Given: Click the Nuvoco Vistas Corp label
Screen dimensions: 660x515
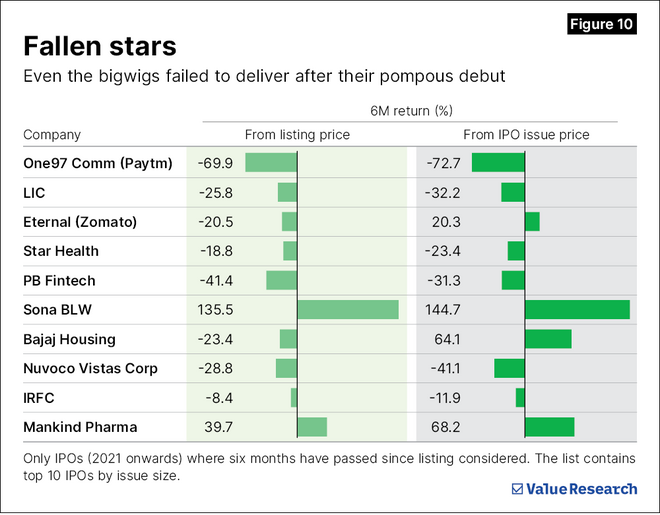Looking at the screenshot, I should [x=90, y=369].
